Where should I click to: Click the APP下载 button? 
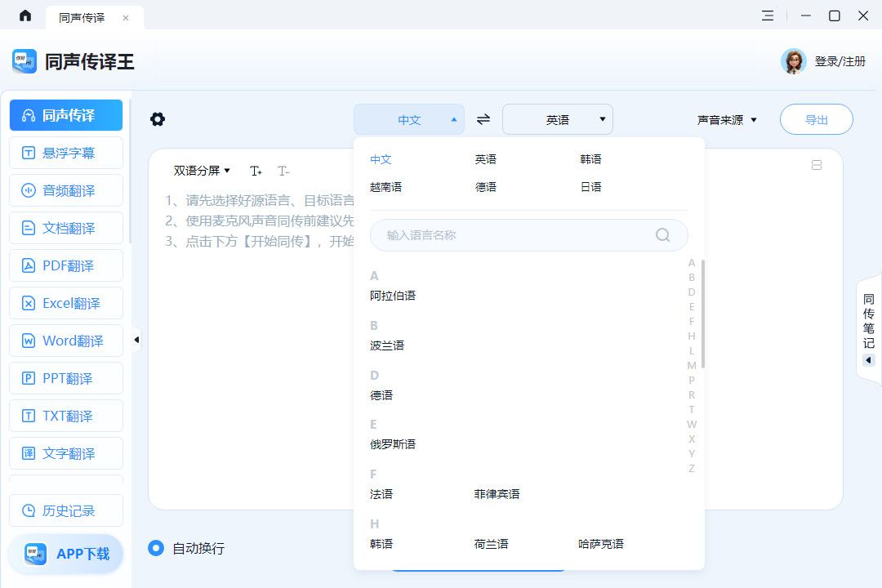[66, 554]
